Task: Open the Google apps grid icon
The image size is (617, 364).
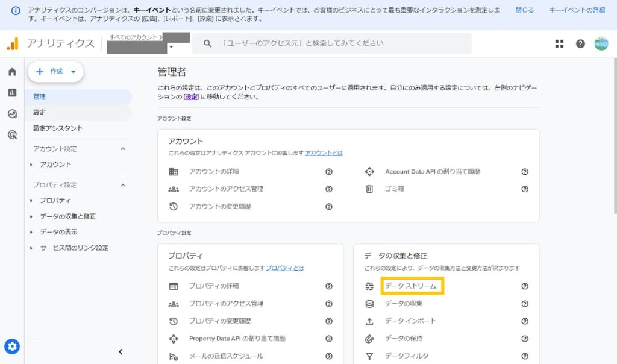Action: (x=559, y=43)
